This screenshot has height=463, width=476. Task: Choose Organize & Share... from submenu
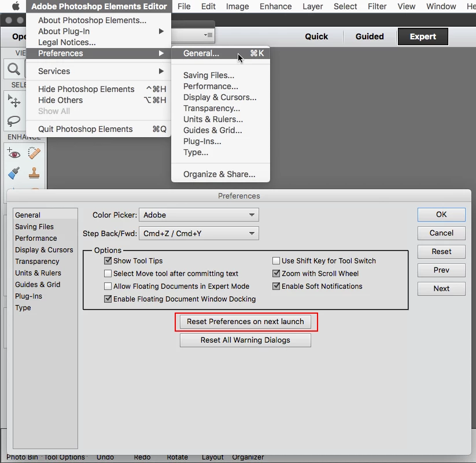220,174
